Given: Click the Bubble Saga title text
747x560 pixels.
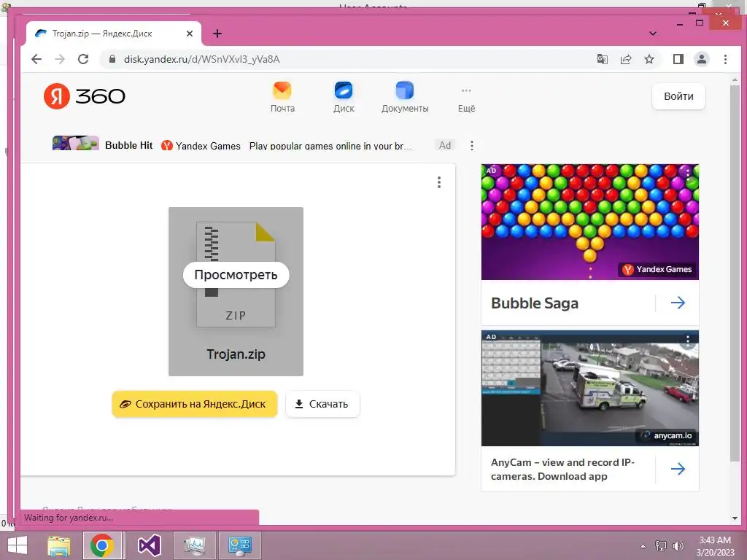Looking at the screenshot, I should (x=535, y=303).
